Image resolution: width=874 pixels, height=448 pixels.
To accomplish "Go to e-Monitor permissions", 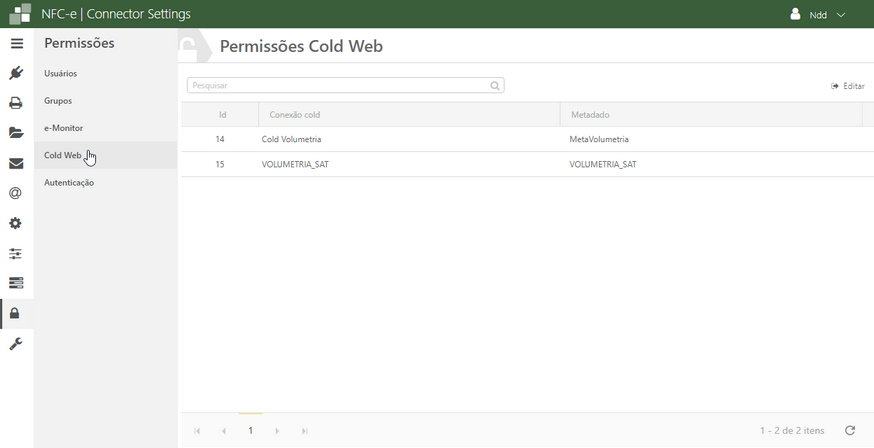I will click(x=64, y=128).
